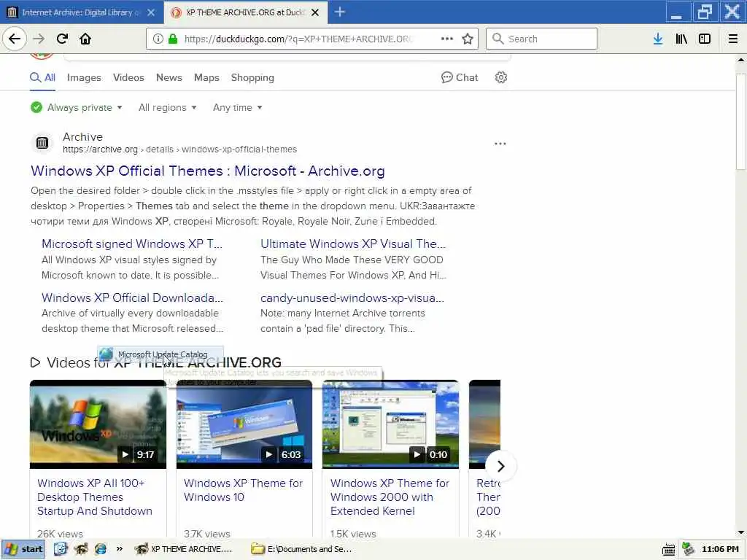Open Theme for Windows 2000 Extended Kernel title
The height and width of the screenshot is (560, 747).
tap(390, 497)
